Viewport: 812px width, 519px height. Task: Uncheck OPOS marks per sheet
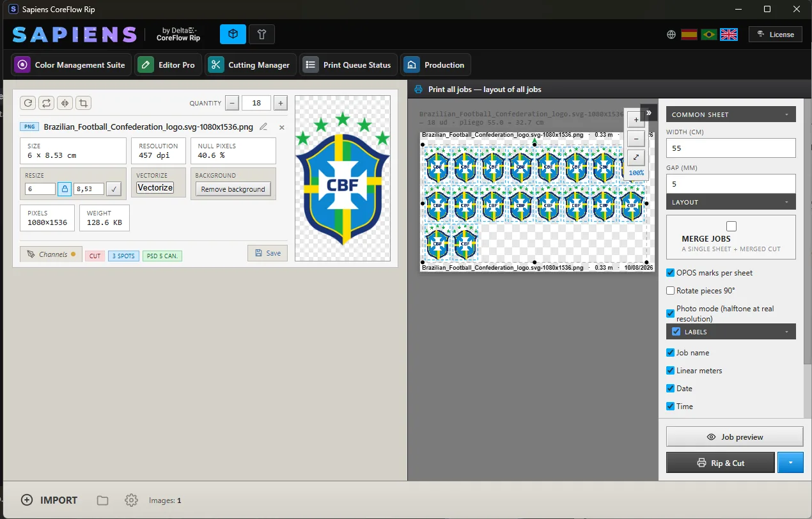tap(671, 273)
